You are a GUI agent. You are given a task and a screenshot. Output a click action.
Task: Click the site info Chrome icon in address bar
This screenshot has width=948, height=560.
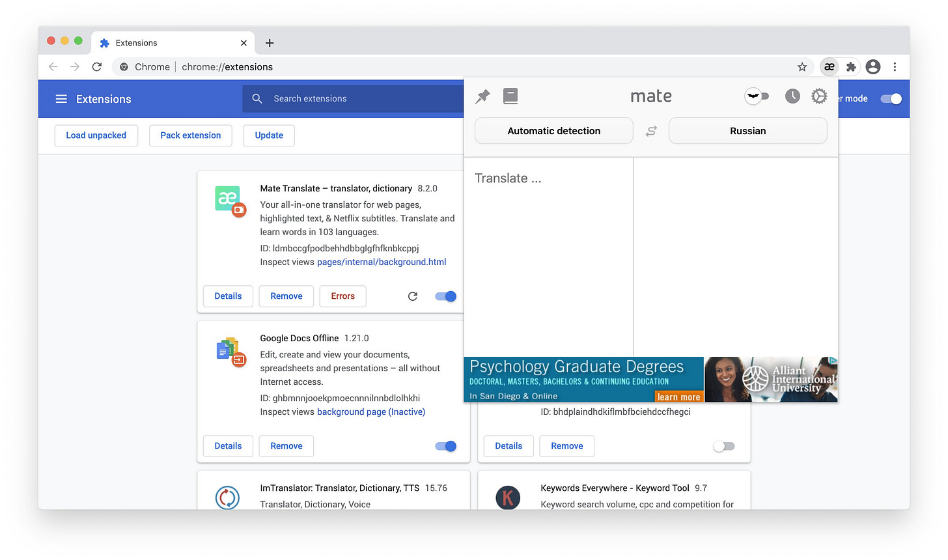tap(124, 66)
